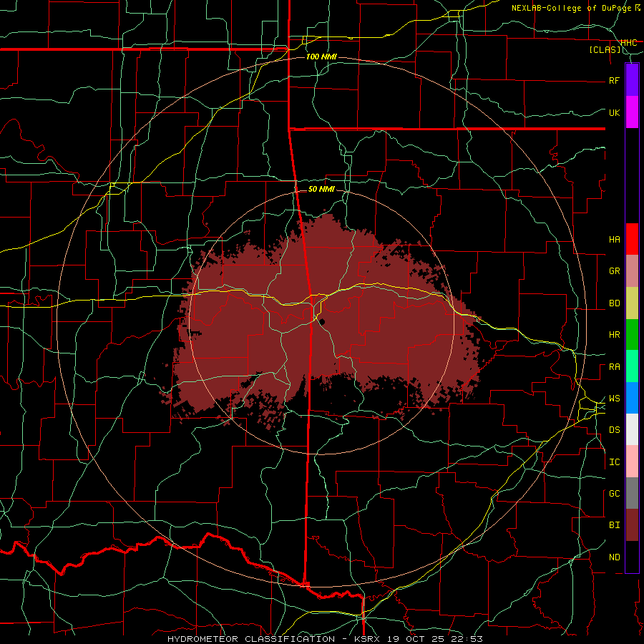The height and width of the screenshot is (644, 644).
Task: Click the GR legend color block
Action: click(632, 271)
